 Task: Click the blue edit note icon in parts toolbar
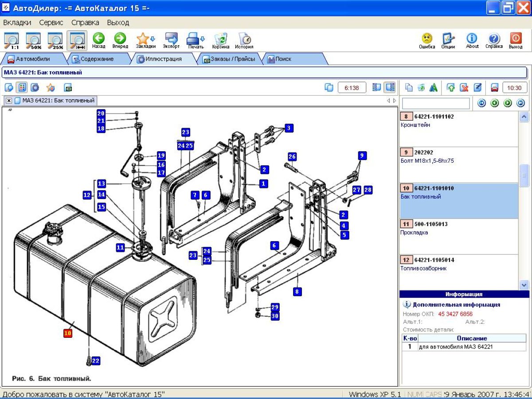click(477, 87)
